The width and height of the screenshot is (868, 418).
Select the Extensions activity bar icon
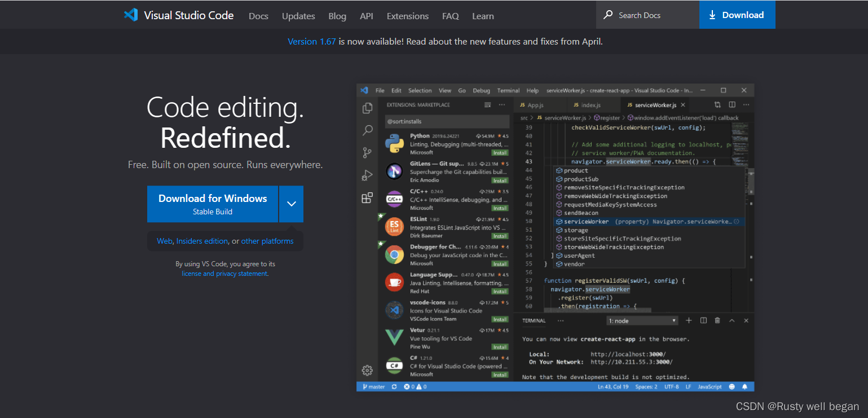[x=367, y=197]
